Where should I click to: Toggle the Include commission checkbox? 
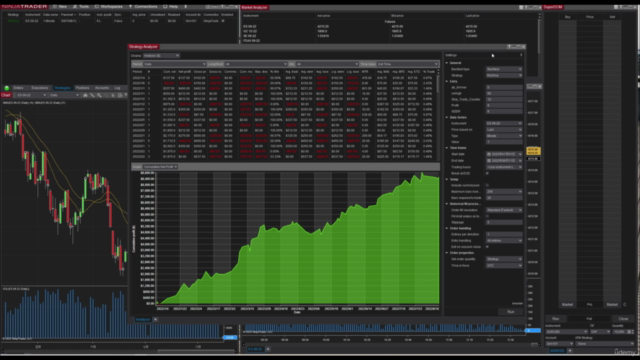click(x=487, y=185)
